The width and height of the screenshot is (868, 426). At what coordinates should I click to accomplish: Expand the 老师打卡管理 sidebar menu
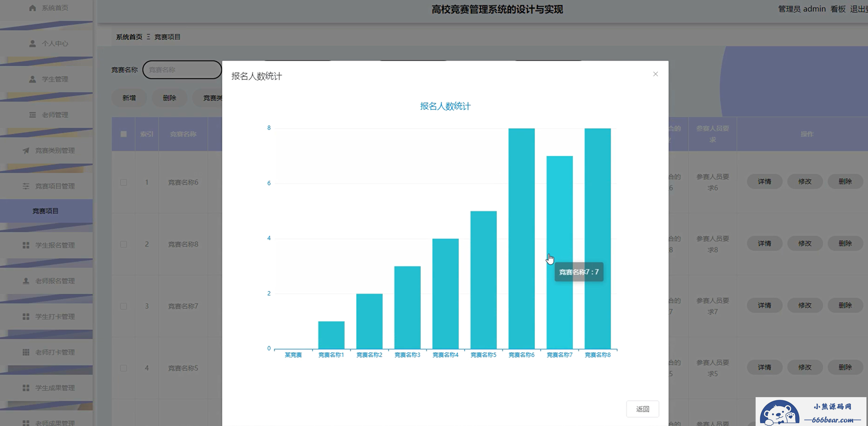coord(55,352)
